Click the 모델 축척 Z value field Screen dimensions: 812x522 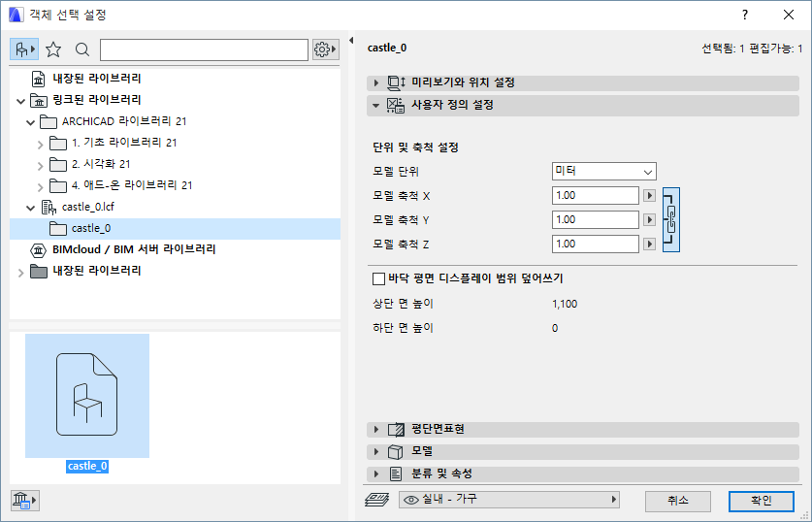[x=595, y=244]
